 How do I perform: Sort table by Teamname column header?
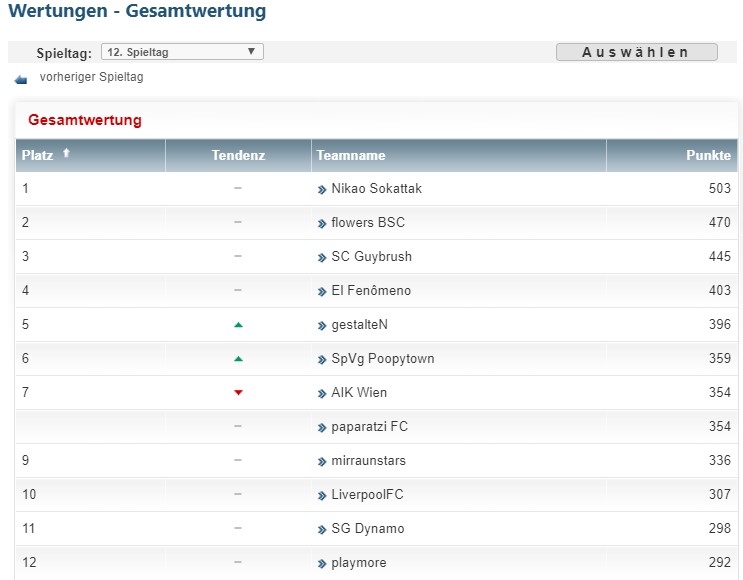pyautogui.click(x=351, y=156)
